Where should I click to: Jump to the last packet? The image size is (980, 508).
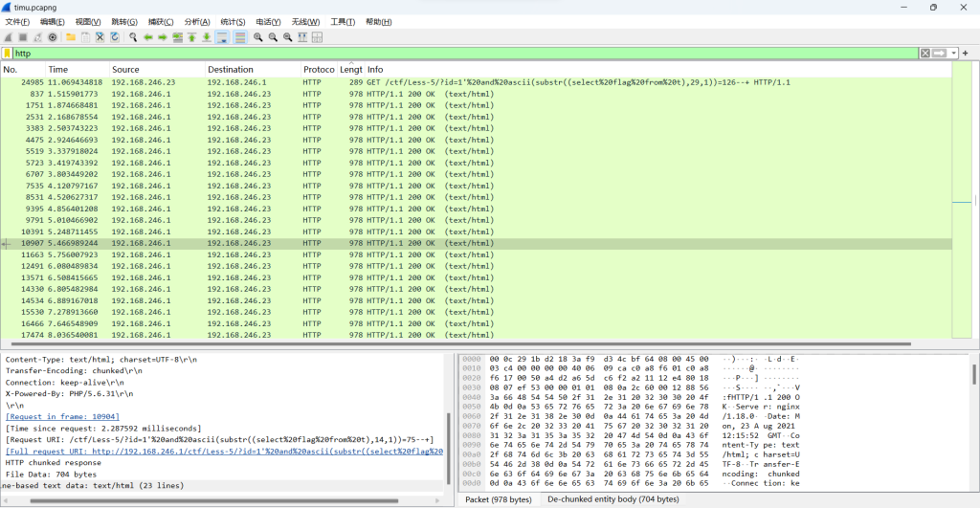(x=207, y=37)
